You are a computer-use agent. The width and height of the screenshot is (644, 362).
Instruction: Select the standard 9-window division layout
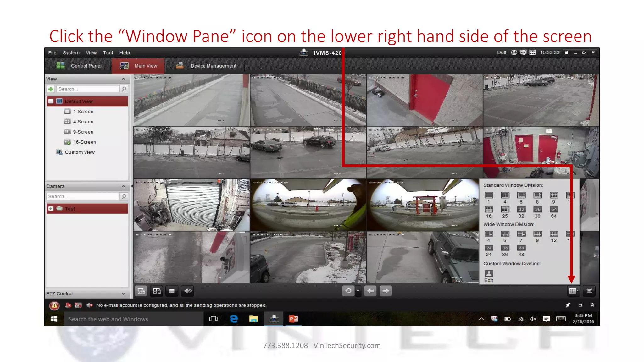tap(554, 195)
